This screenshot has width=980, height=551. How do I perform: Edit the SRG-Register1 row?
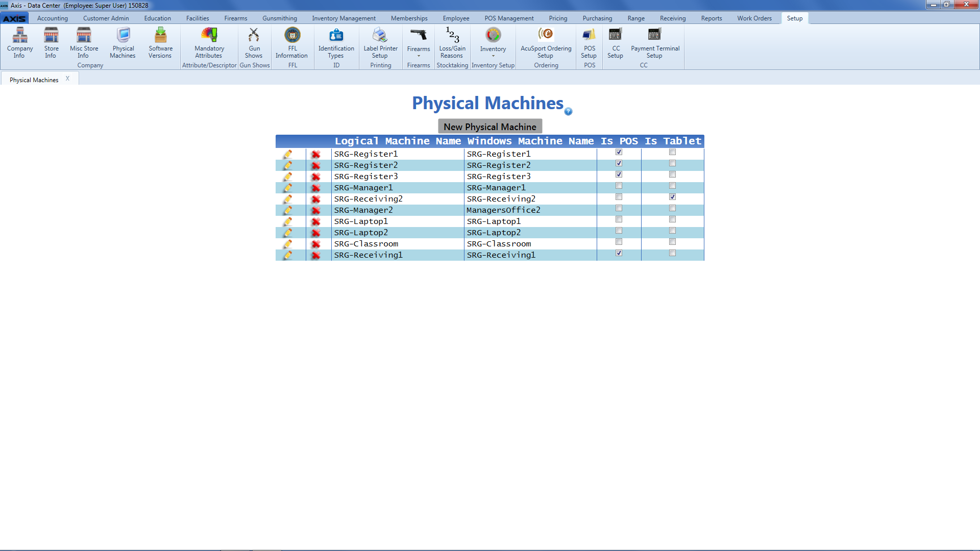click(x=288, y=154)
